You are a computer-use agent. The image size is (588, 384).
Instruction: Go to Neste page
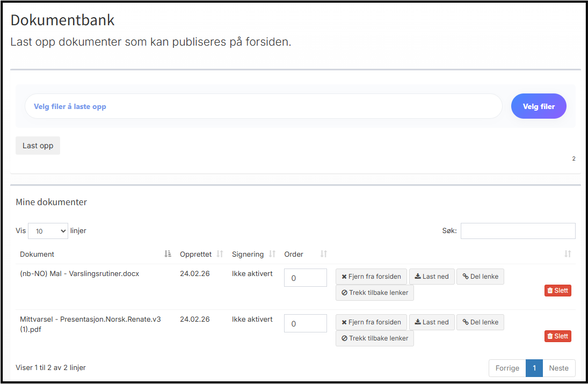click(x=559, y=368)
